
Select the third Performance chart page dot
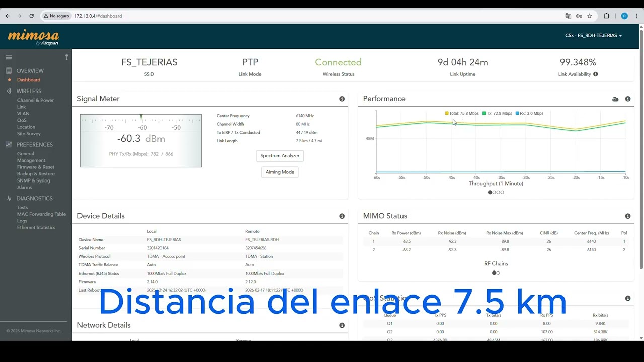[498, 192]
